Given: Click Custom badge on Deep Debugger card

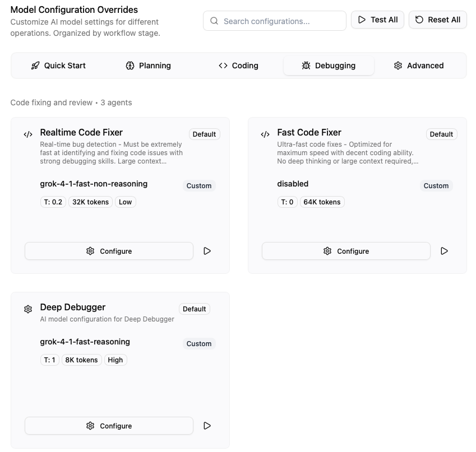Looking at the screenshot, I should point(199,344).
